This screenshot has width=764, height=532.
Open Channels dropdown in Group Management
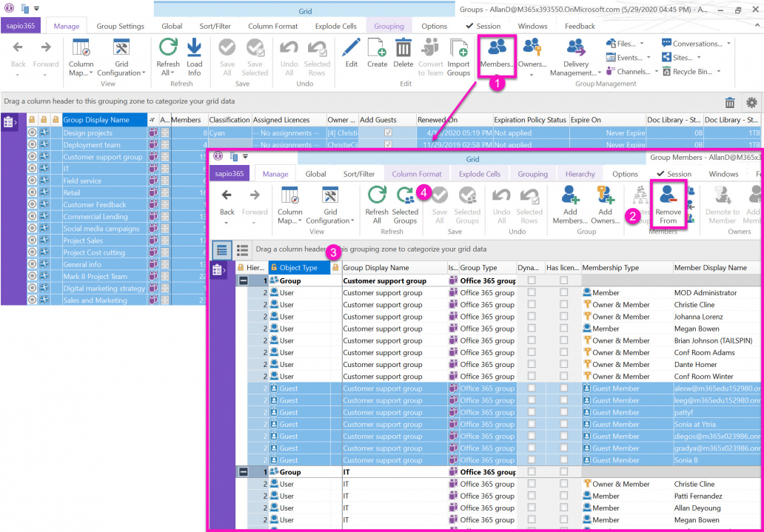[x=631, y=72]
